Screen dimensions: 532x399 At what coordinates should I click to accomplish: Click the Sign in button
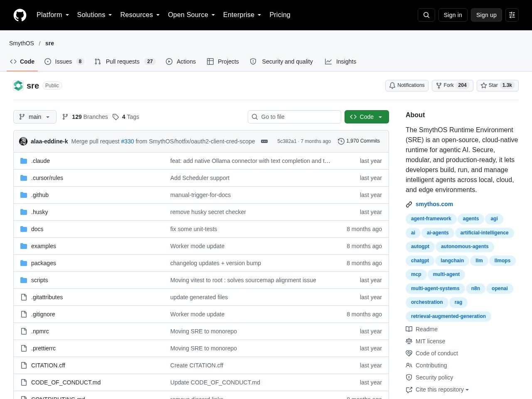pos(453,15)
